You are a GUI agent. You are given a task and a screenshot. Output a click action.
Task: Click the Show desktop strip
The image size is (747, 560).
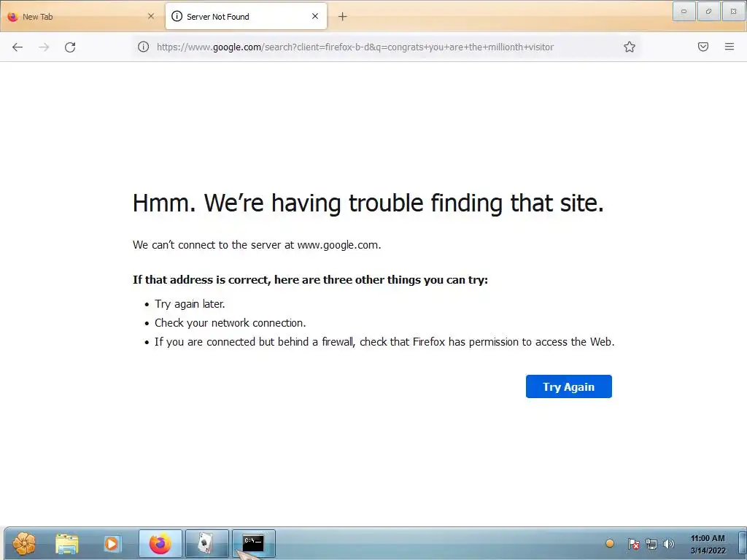(x=742, y=543)
